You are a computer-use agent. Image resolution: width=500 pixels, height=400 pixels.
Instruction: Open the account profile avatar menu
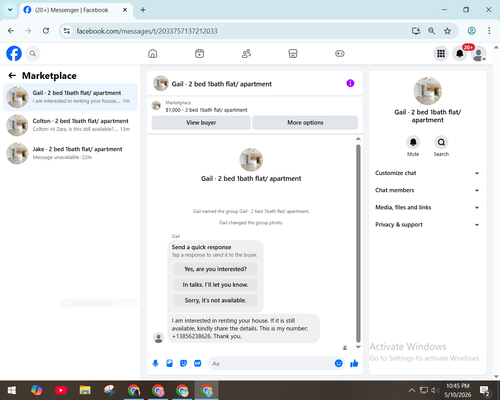[478, 53]
